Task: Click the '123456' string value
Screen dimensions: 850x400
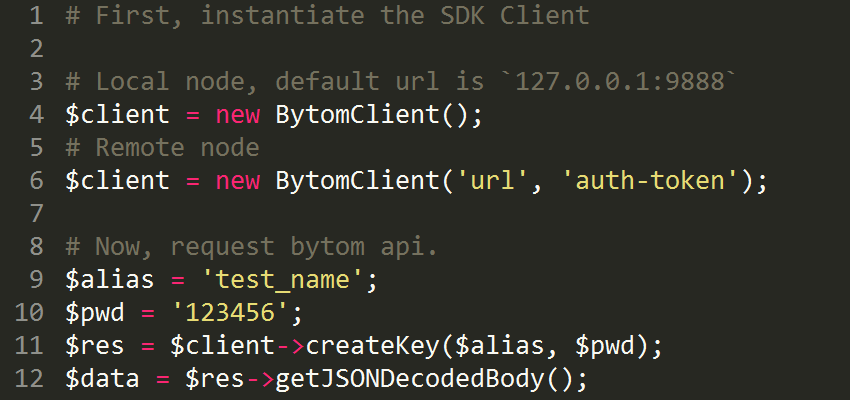Action: 230,313
